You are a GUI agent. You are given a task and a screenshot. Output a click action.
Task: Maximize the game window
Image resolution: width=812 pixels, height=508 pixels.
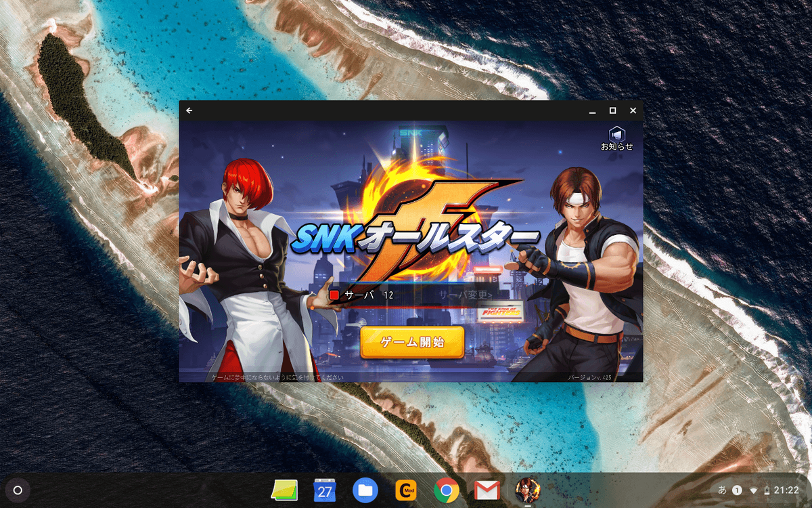tap(612, 110)
